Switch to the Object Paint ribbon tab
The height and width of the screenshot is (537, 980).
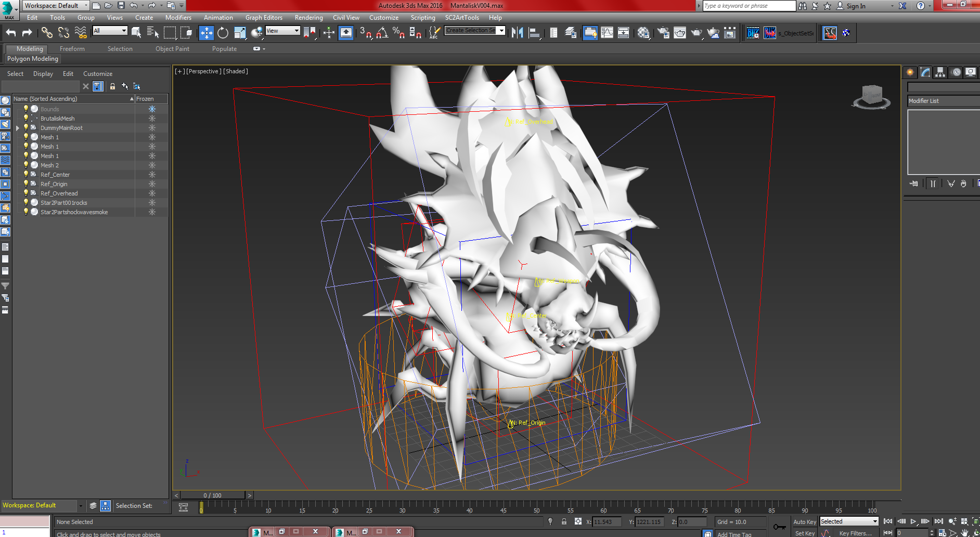pos(172,49)
